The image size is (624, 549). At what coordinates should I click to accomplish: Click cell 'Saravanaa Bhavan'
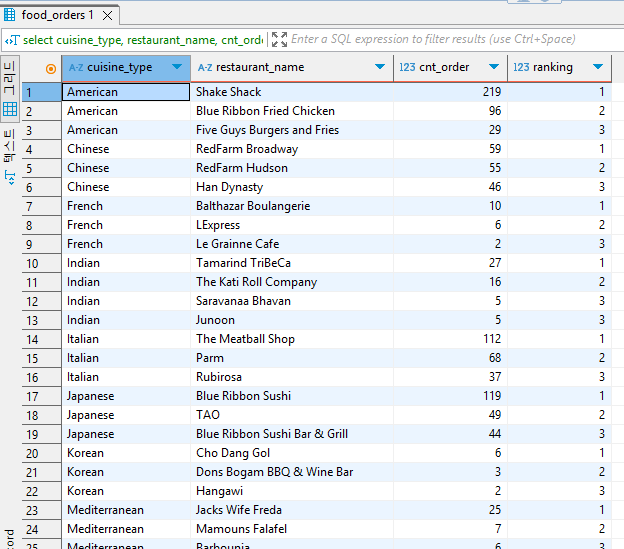click(x=292, y=301)
